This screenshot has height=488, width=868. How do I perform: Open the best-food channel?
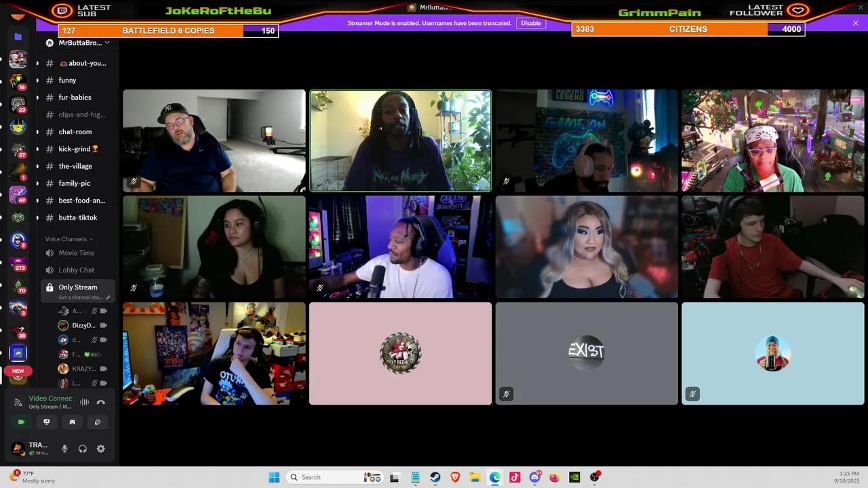[x=77, y=201]
